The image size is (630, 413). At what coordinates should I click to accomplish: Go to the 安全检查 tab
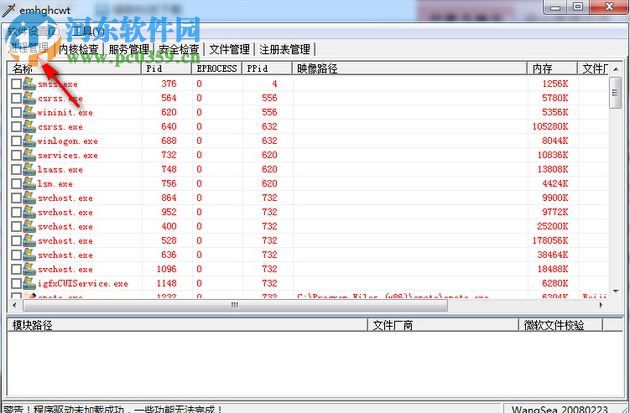pyautogui.click(x=179, y=49)
